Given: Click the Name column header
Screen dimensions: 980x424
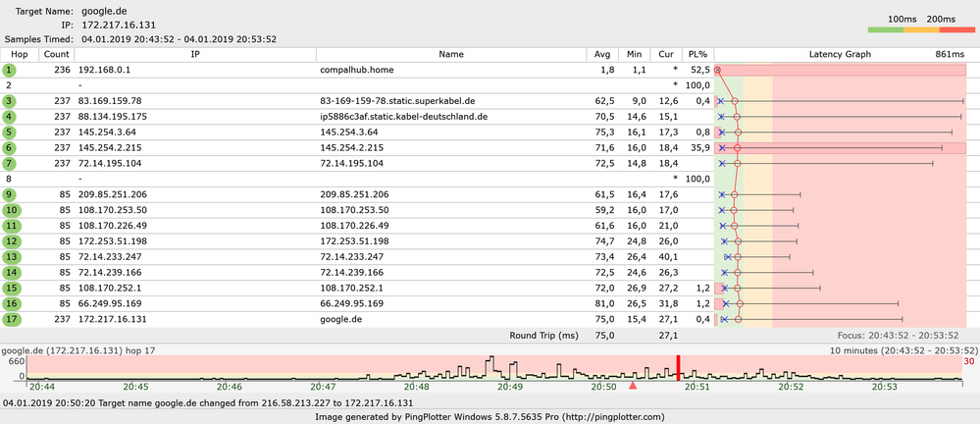Looking at the screenshot, I should [451, 54].
